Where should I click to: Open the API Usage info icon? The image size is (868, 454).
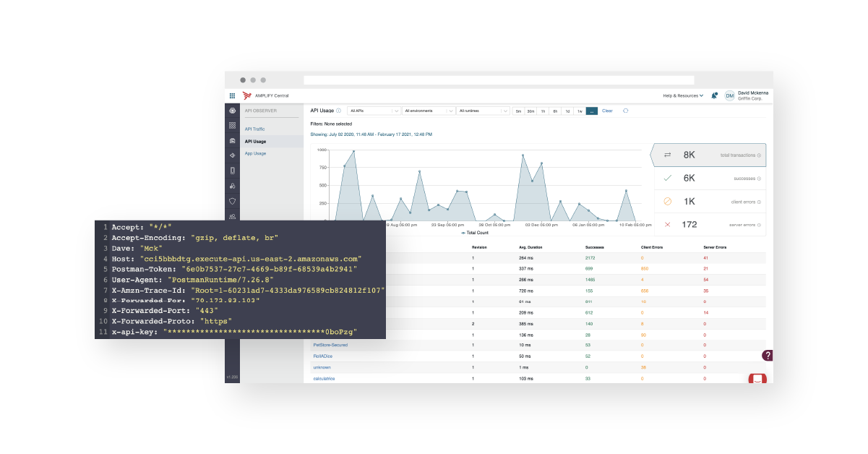[338, 110]
